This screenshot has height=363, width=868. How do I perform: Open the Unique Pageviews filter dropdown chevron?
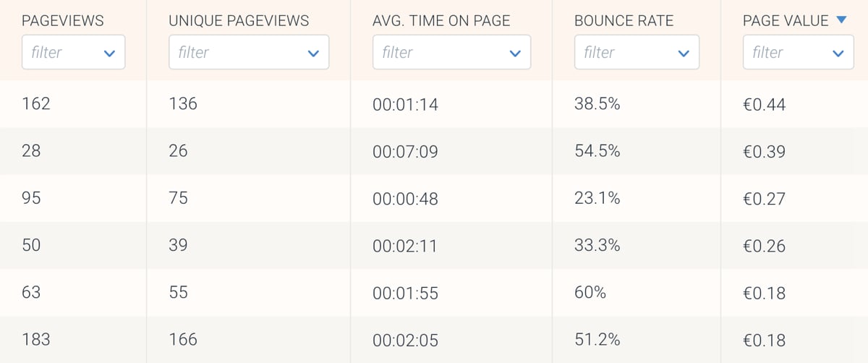coord(313,53)
